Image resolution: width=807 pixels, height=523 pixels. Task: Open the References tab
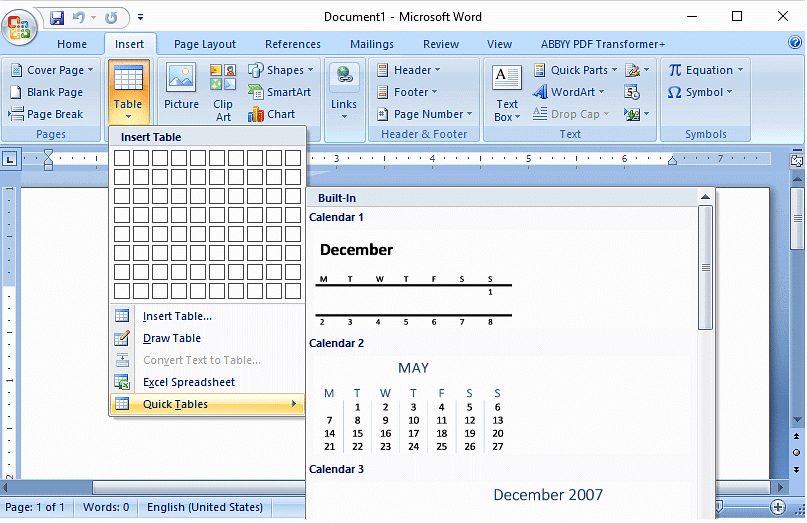click(x=293, y=44)
